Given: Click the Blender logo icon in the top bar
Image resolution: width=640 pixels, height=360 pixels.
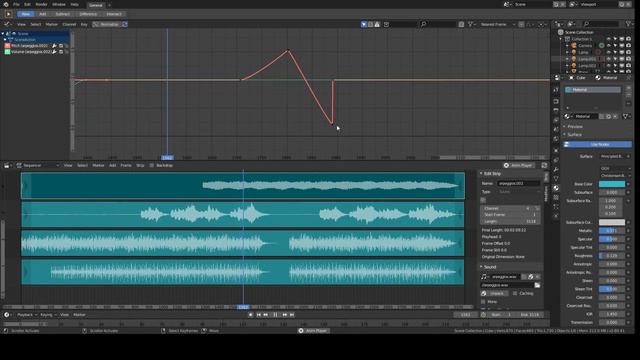Looking at the screenshot, I should (6, 4).
